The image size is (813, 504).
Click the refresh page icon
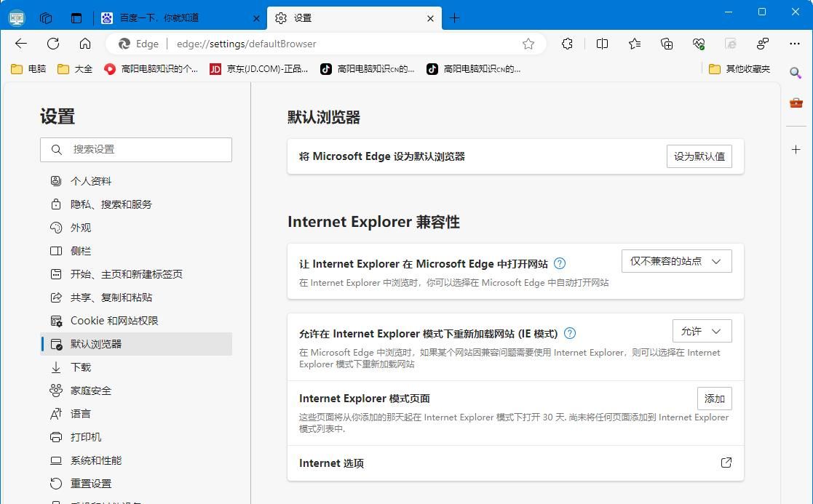(52, 44)
